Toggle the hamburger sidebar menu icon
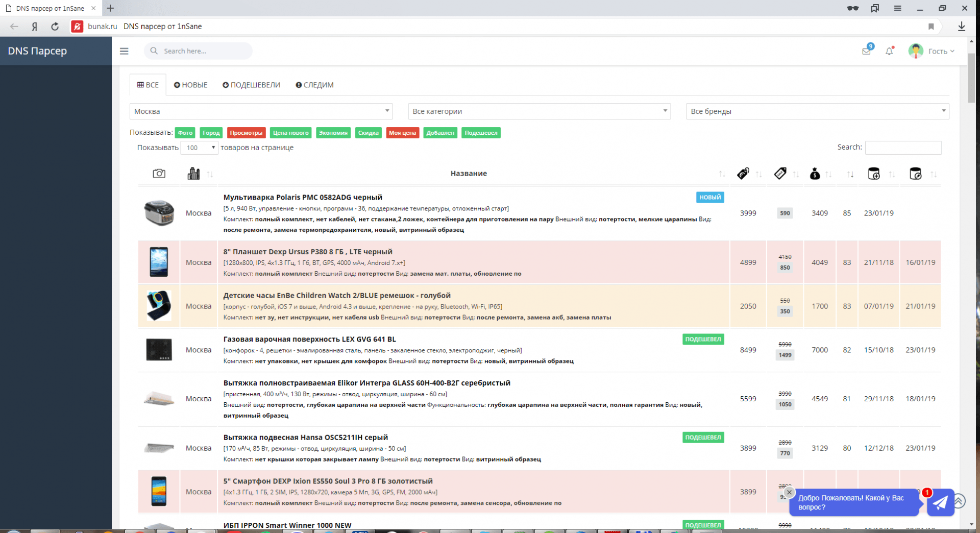This screenshot has height=533, width=980. [124, 51]
